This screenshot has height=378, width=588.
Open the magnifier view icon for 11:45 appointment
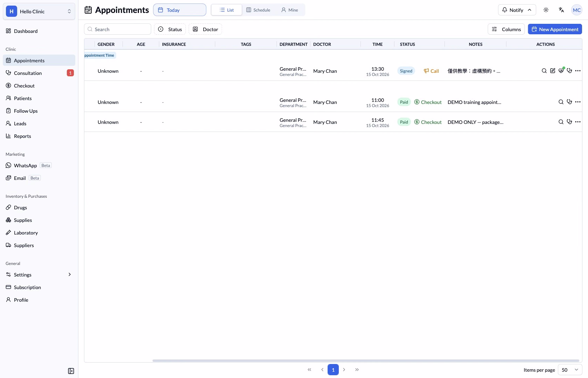[561, 122]
